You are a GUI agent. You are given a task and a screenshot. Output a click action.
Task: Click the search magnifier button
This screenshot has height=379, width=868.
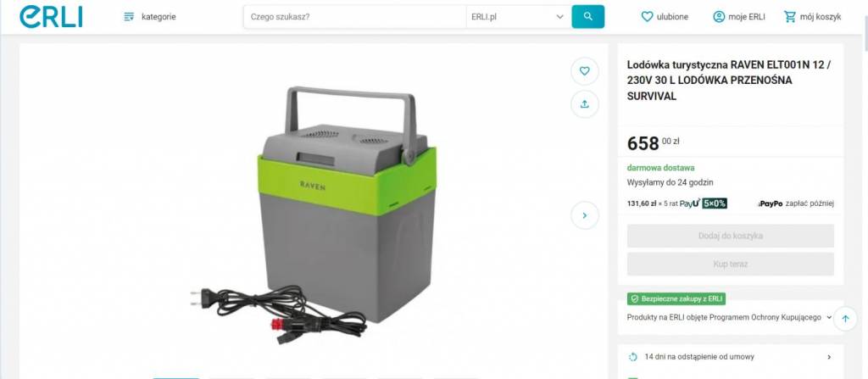coord(588,17)
